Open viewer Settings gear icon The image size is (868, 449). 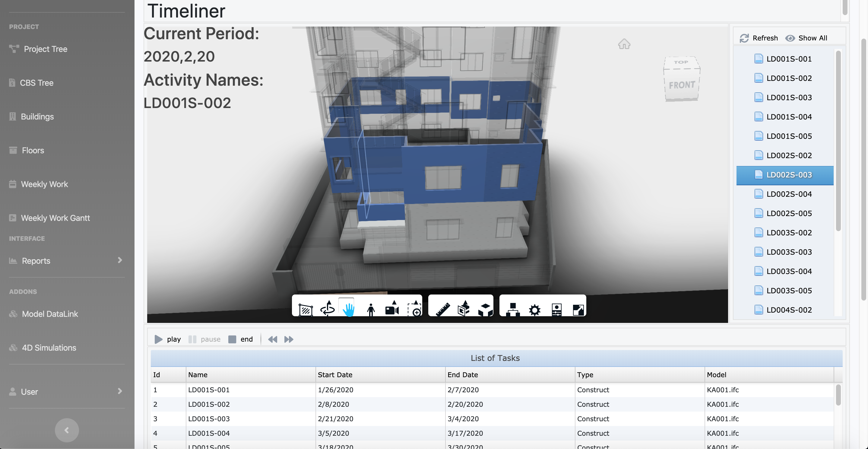pos(534,310)
